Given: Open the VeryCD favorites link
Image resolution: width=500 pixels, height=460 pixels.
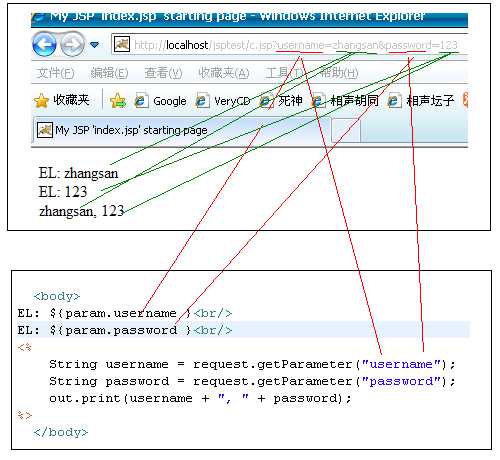Looking at the screenshot, I should coord(223,100).
